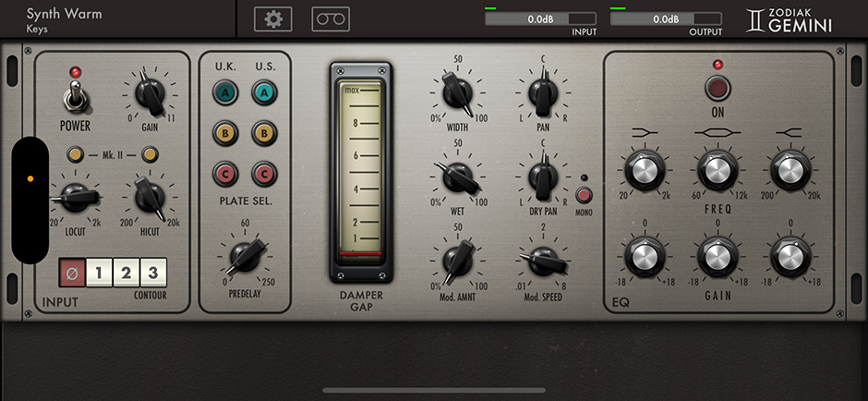Choose U.S. plate C
Image resolution: width=868 pixels, height=401 pixels.
point(264,172)
